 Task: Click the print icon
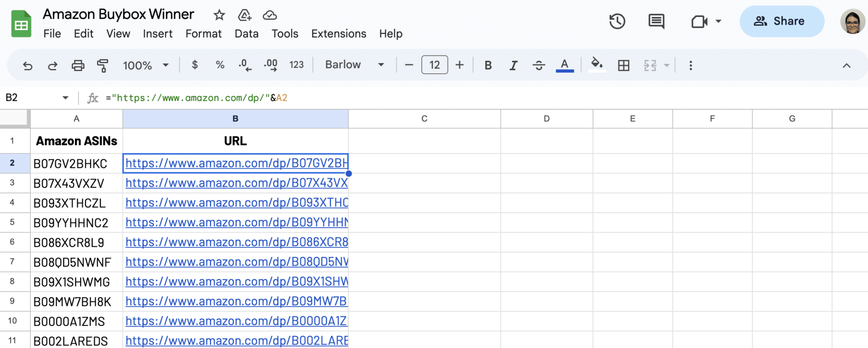(78, 65)
